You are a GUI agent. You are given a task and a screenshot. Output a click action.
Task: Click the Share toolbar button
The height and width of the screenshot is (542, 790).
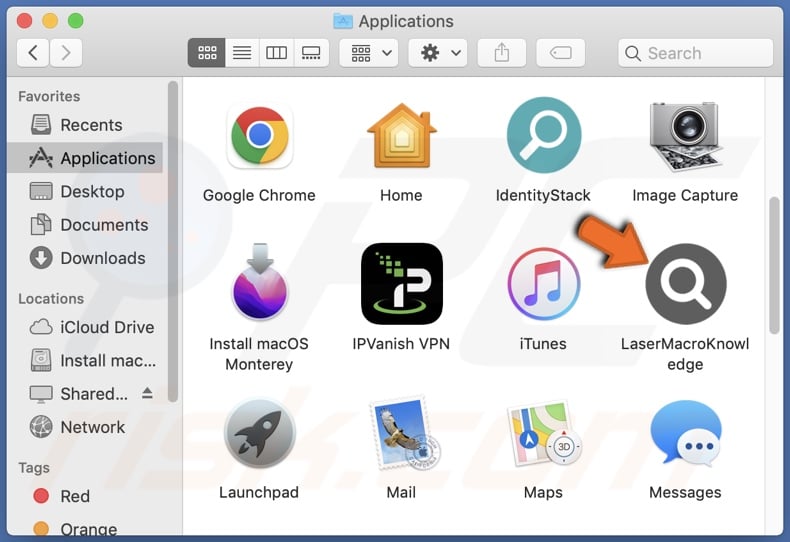coord(501,53)
